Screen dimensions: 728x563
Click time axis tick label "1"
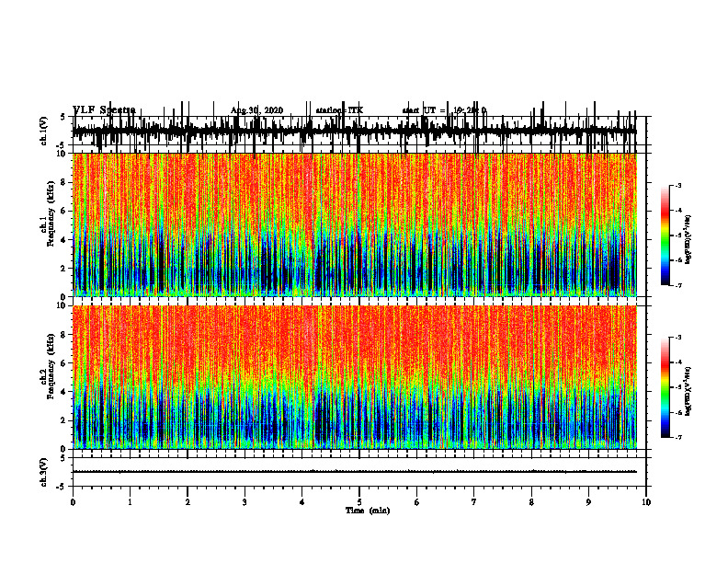click(130, 502)
